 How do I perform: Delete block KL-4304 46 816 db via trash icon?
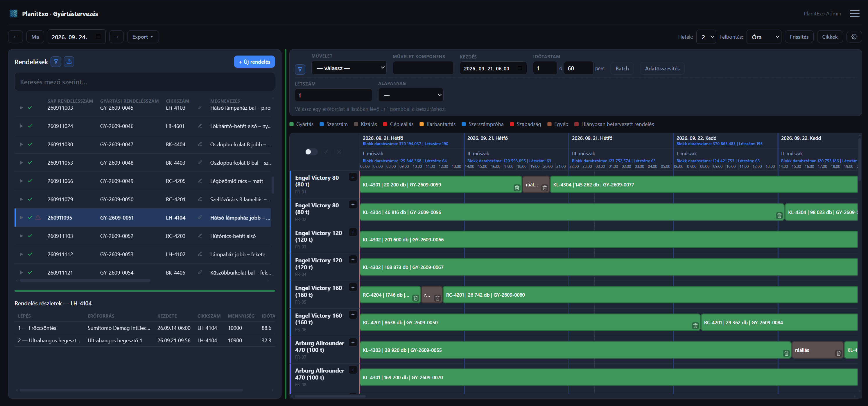[779, 216]
